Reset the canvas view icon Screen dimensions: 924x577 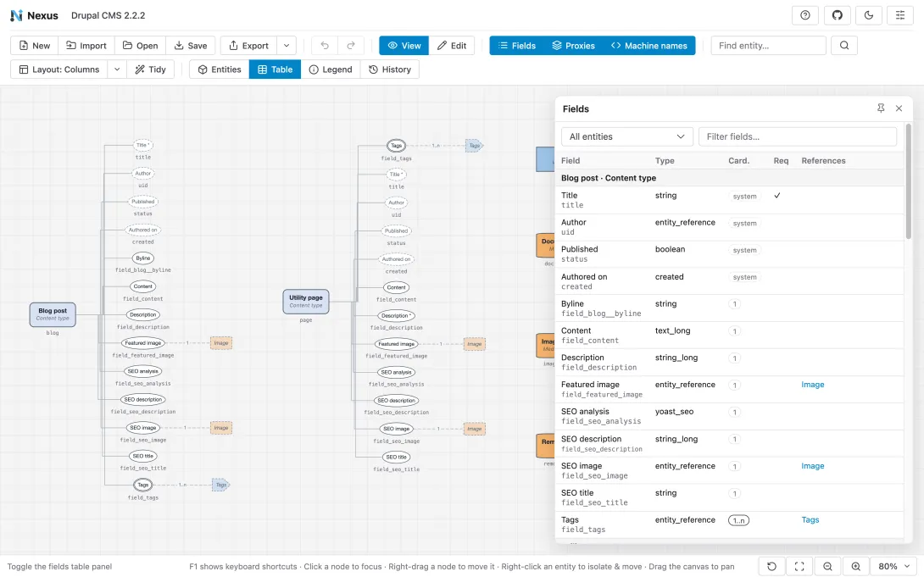(771, 566)
